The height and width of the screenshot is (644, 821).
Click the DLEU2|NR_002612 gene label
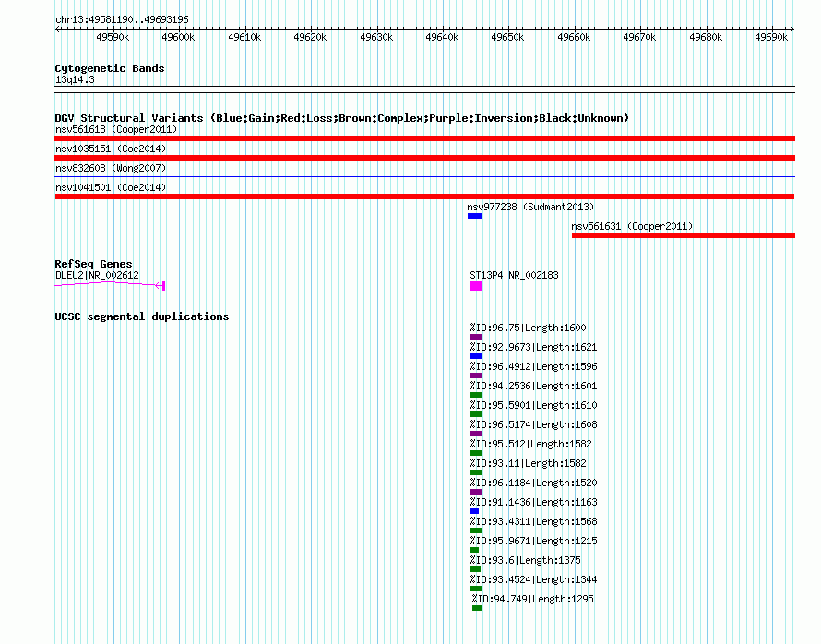coord(97,275)
